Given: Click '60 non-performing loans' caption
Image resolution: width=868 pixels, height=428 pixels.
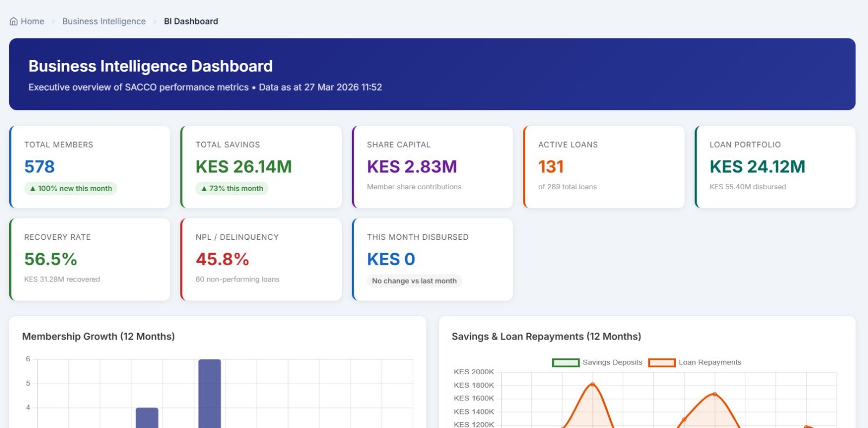Looking at the screenshot, I should 238,279.
